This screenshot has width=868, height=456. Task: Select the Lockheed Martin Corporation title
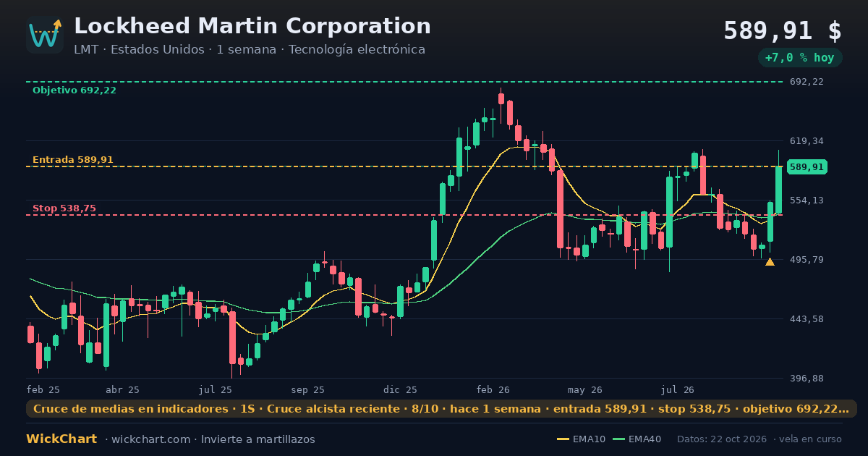(252, 26)
